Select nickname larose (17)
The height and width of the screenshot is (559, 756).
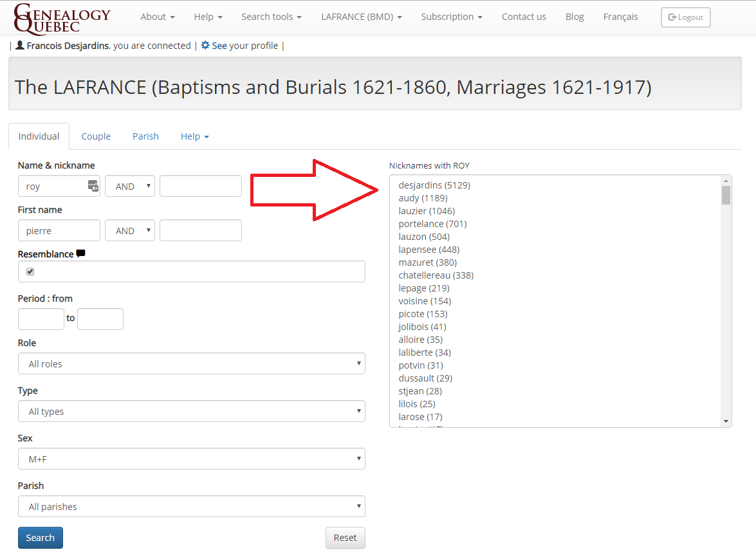420,417
